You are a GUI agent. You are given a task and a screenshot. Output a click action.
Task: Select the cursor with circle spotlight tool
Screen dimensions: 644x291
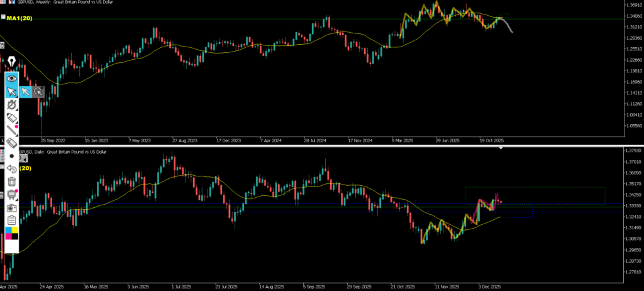coord(38,92)
